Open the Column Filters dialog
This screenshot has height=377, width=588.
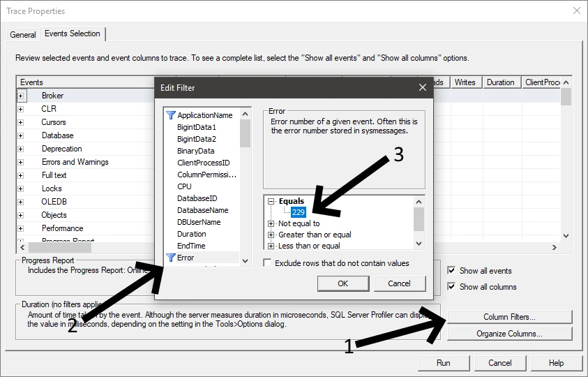pyautogui.click(x=509, y=317)
